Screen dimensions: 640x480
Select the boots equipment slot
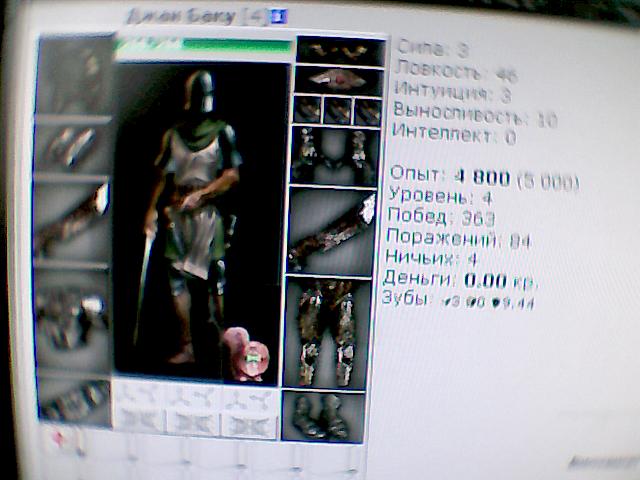click(324, 416)
